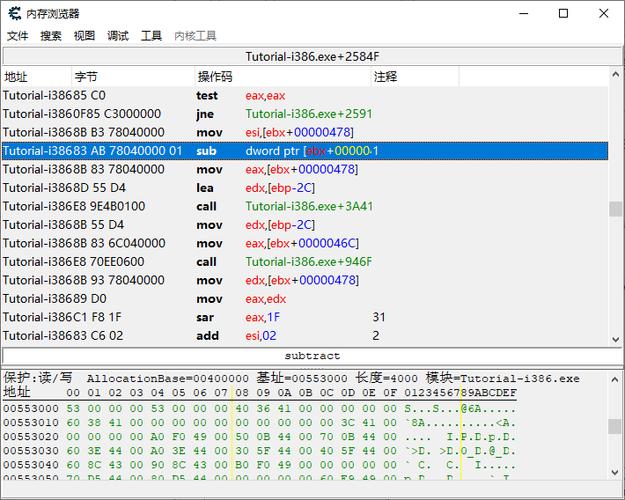The image size is (625, 500).
Task: Open the 内核工具 menu
Action: coord(195,36)
